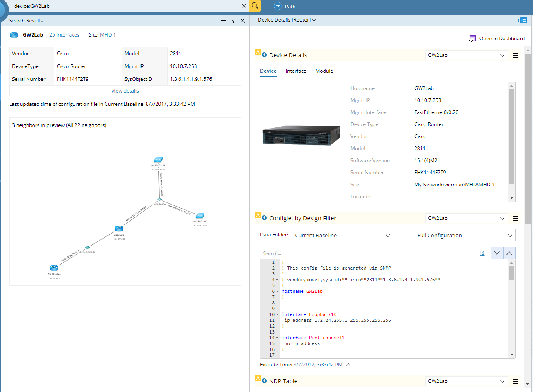533x392 pixels.
Task: Clear the device:GW2Lab search text
Action: click(x=244, y=6)
